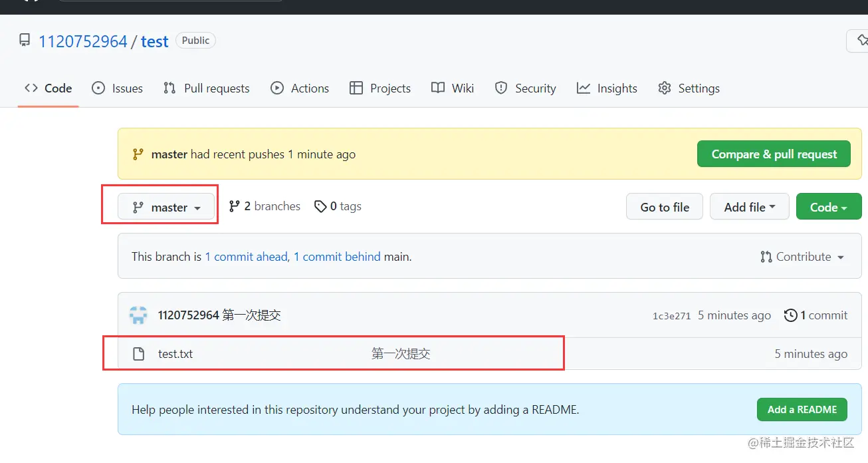
Task: Open the test.txt file
Action: click(175, 354)
